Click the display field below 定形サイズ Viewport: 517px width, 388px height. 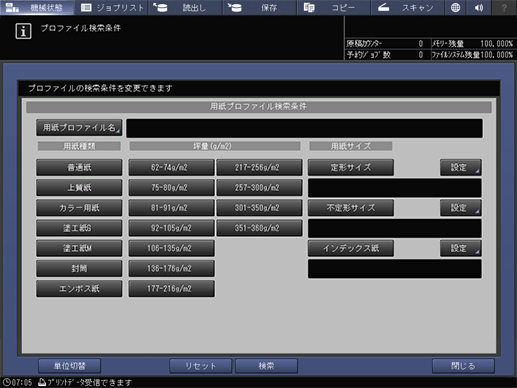pyautogui.click(x=395, y=188)
